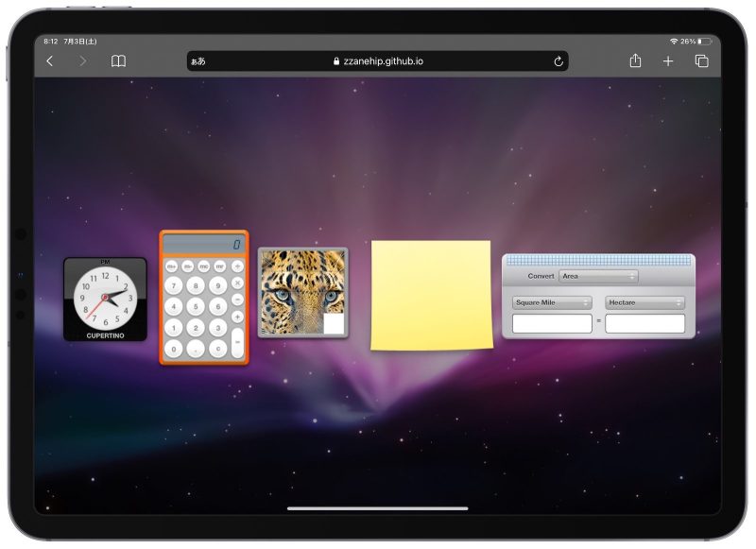Go forward in Safari
The image size is (756, 549).
click(x=80, y=60)
